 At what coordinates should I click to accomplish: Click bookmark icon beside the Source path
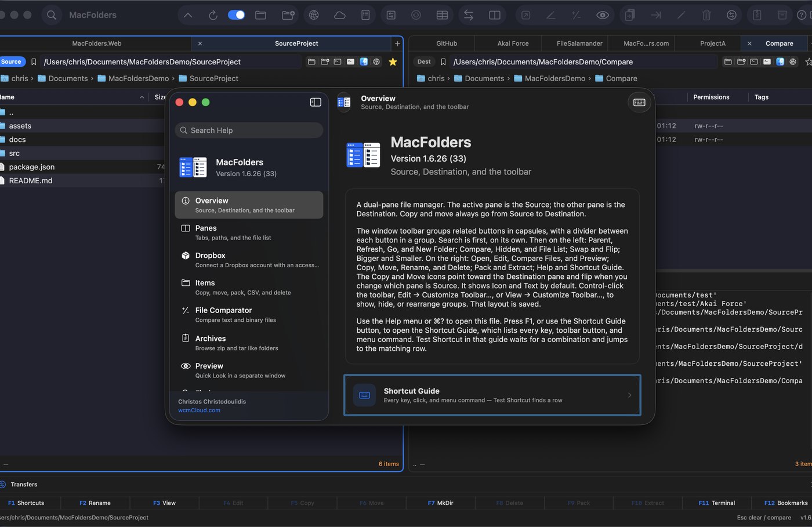[34, 61]
